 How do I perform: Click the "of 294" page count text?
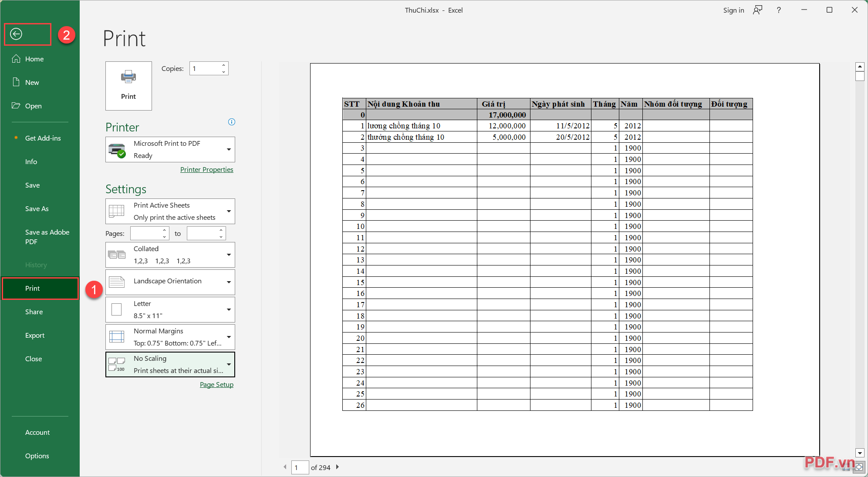click(x=321, y=467)
